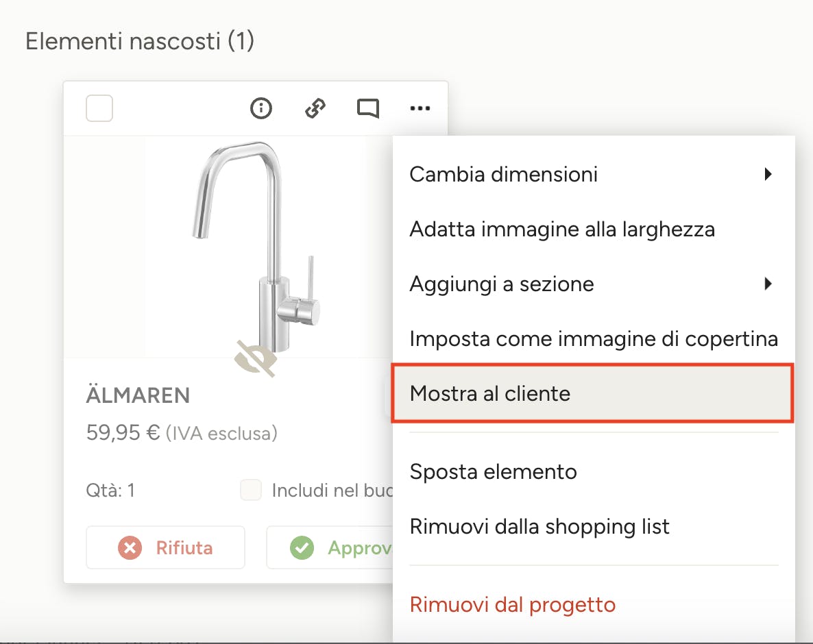This screenshot has height=644, width=813.
Task: Click the ÄLMAREN product title
Action: tap(138, 395)
